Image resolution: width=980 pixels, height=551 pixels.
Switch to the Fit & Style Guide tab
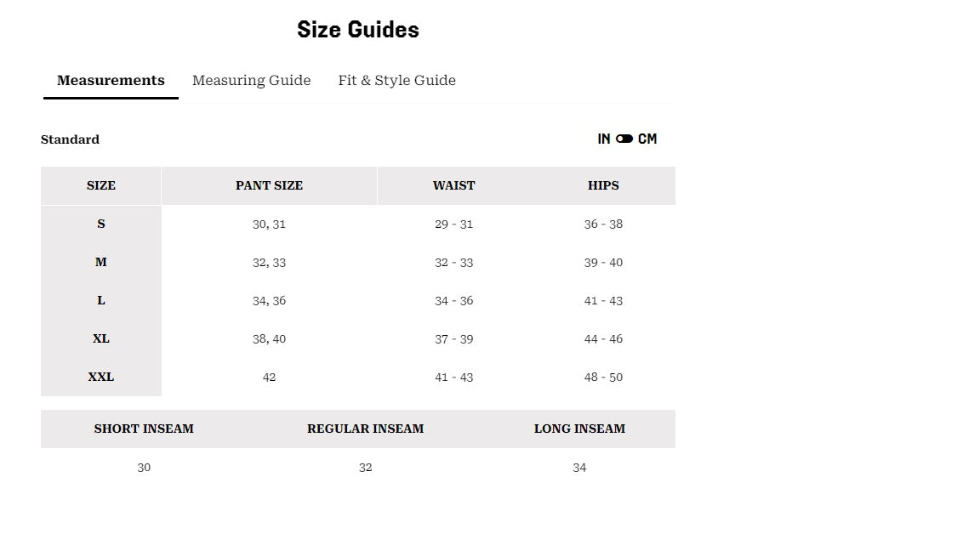tap(397, 80)
